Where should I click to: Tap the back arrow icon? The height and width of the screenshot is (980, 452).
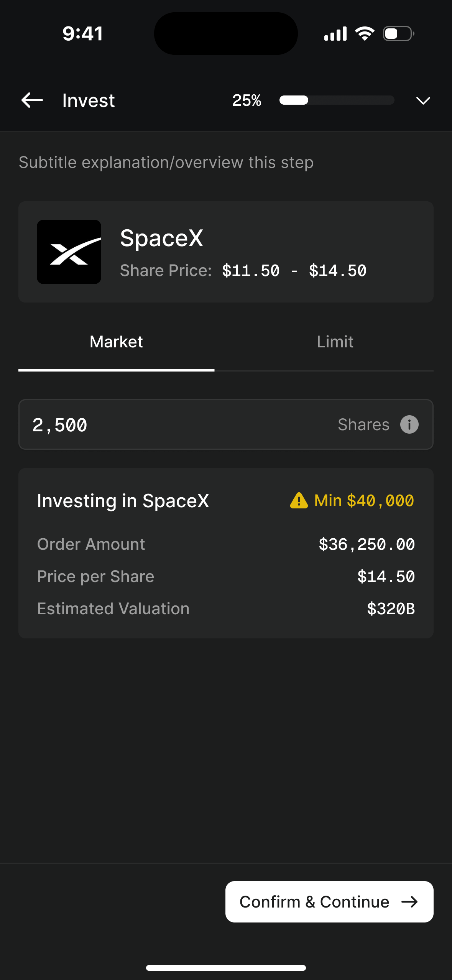[32, 100]
